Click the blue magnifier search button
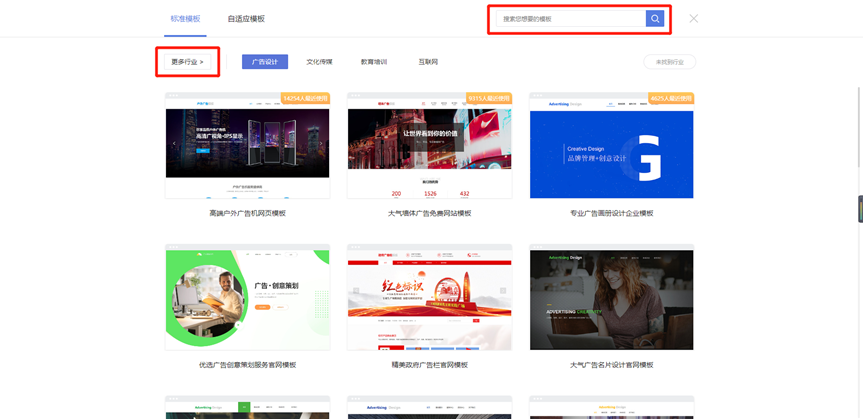The image size is (863, 419). (655, 19)
